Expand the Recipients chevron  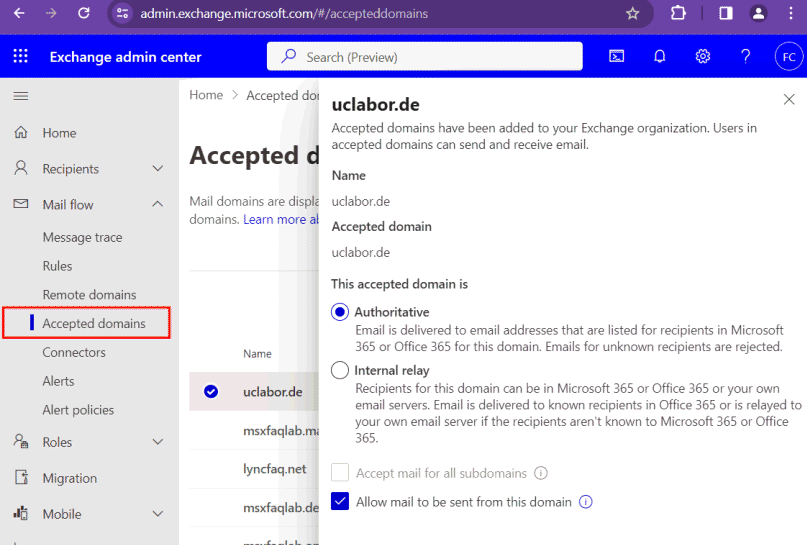(158, 168)
